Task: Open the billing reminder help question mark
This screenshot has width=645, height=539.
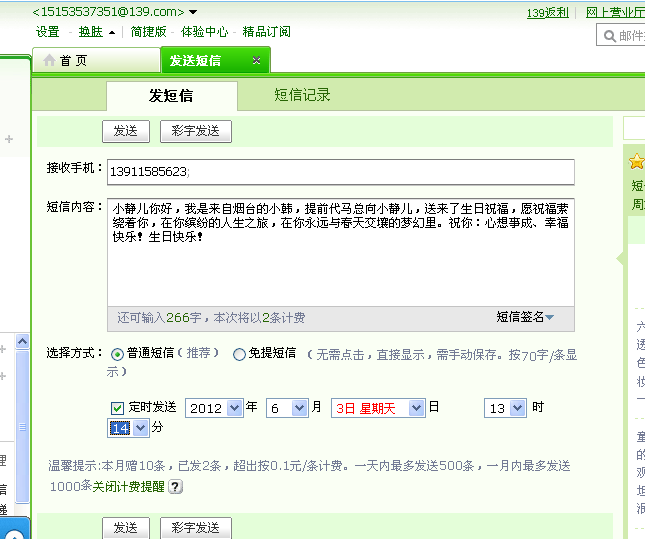Action: (175, 487)
